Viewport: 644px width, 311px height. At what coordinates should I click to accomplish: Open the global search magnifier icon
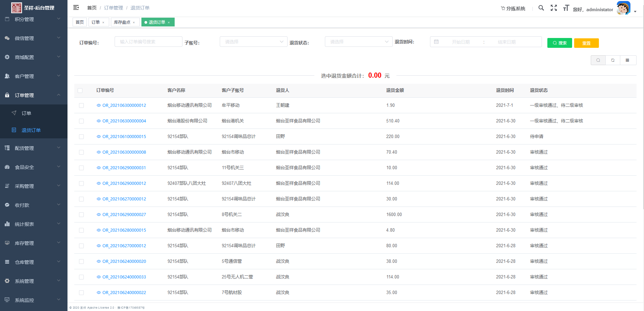tap(541, 8)
